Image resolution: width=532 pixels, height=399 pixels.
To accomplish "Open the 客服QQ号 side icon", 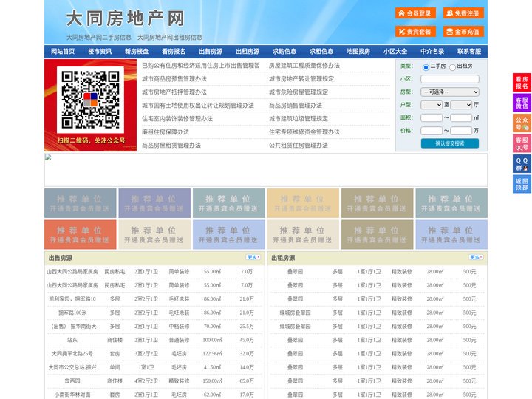I will pyautogui.click(x=522, y=143).
